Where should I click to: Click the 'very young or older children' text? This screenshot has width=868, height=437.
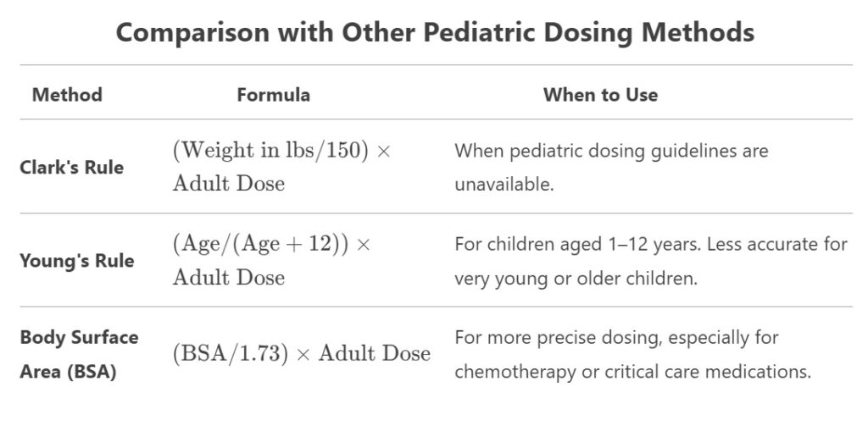pyautogui.click(x=576, y=278)
